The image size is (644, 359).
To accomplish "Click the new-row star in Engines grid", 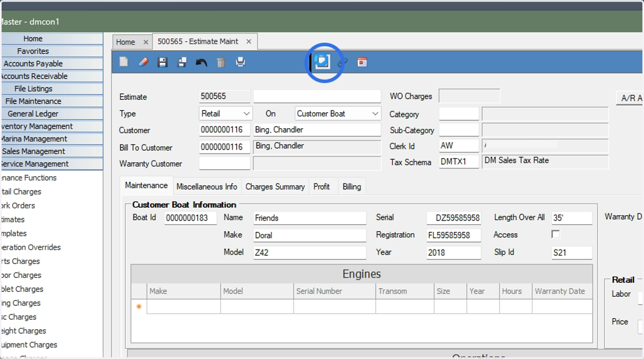I will [139, 306].
